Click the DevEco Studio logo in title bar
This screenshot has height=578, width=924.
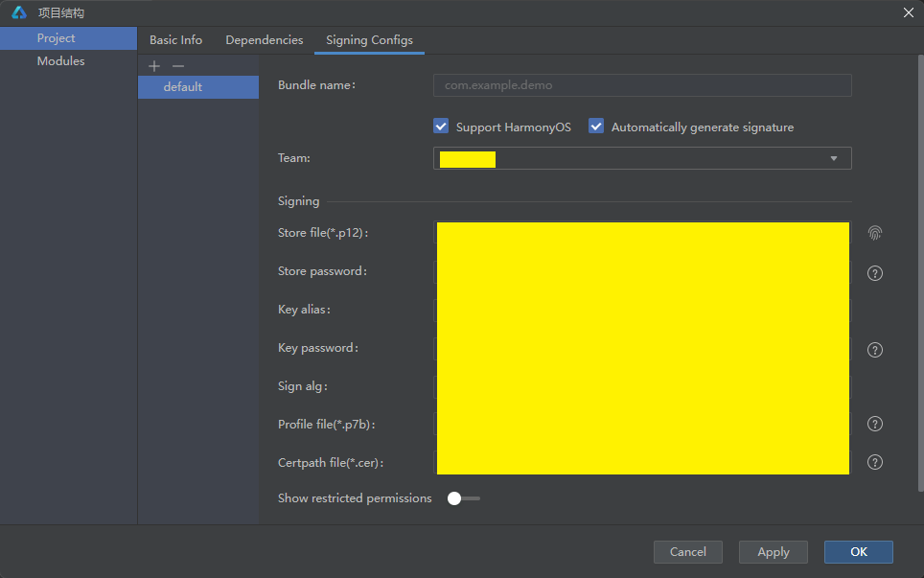[x=19, y=12]
